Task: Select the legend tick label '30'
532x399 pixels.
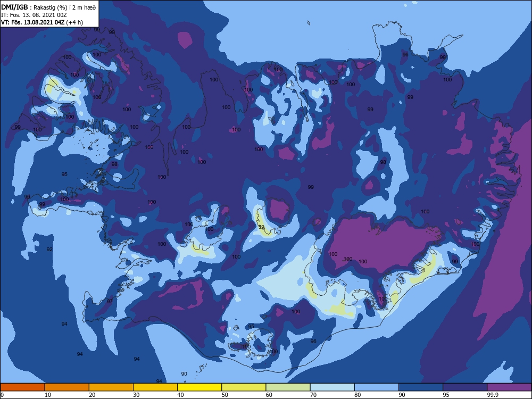Action: (136, 395)
